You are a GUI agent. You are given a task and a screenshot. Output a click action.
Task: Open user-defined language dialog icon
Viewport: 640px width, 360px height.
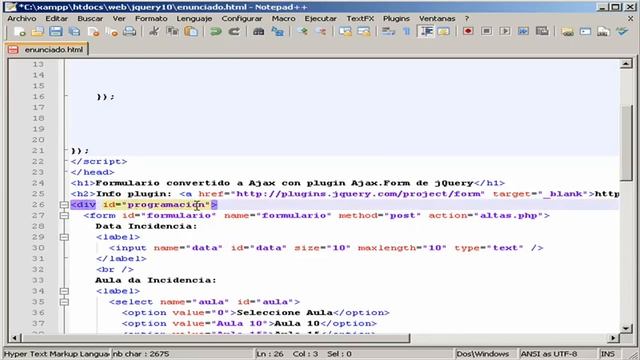click(444, 31)
